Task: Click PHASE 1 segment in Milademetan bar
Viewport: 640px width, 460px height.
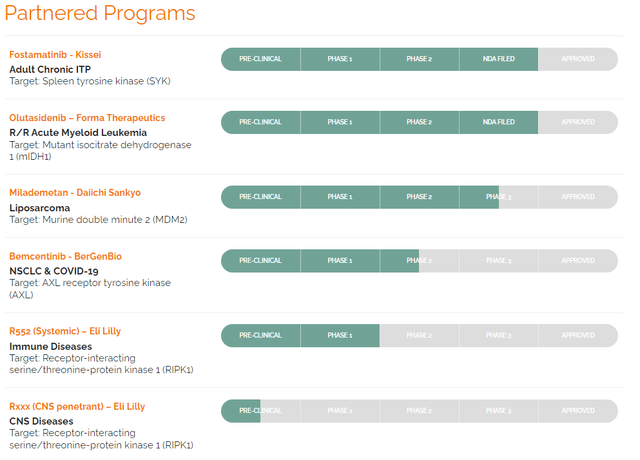Action: (x=340, y=197)
